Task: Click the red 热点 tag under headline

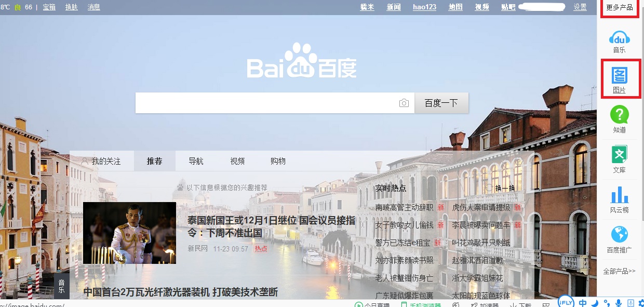Action: [261, 249]
